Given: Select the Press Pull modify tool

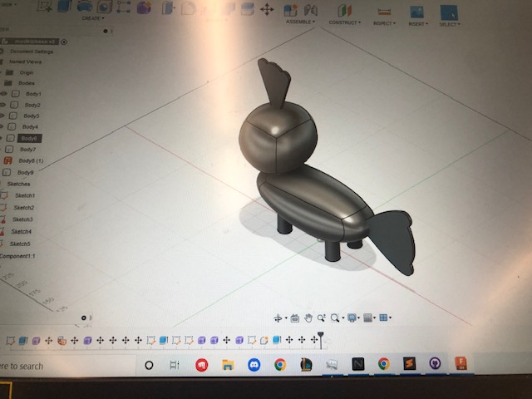Looking at the screenshot, I should (167, 7).
